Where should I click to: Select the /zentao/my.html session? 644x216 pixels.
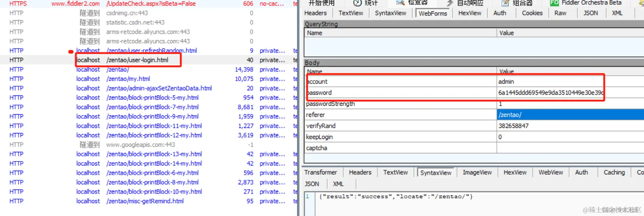(149, 79)
